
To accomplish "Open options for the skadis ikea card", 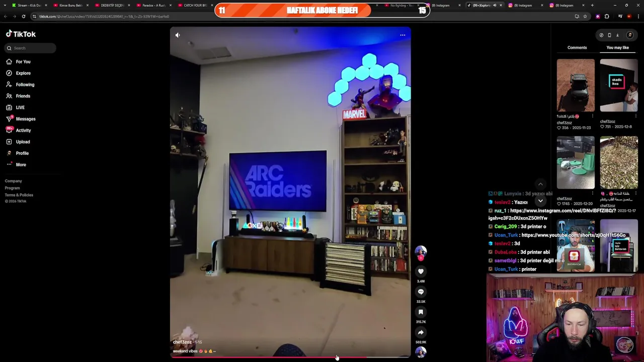I will (635, 116).
